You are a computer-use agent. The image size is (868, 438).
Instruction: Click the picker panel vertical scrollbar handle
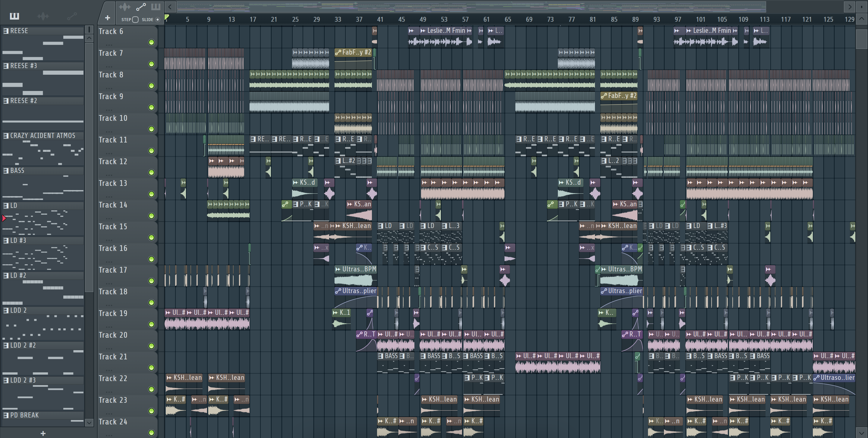89,167
